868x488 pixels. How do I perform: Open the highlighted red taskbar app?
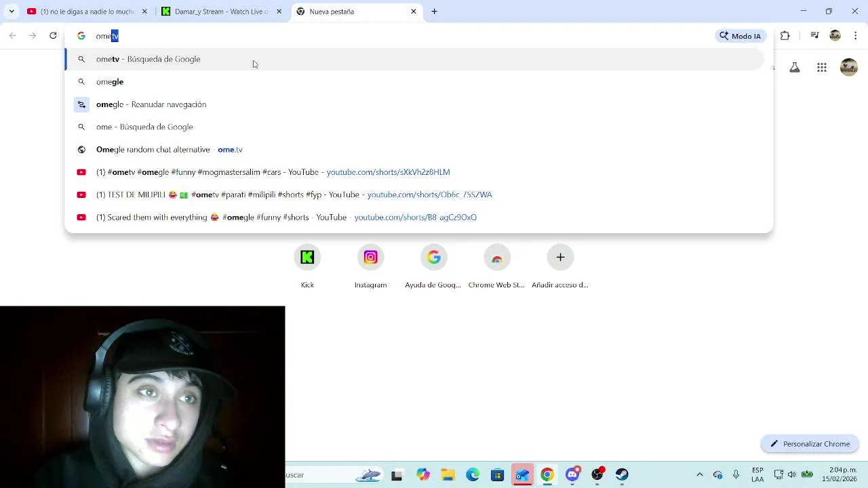(x=522, y=475)
